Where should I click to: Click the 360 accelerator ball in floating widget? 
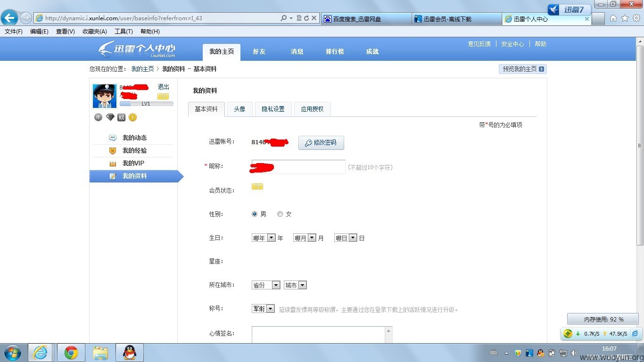coord(568,333)
